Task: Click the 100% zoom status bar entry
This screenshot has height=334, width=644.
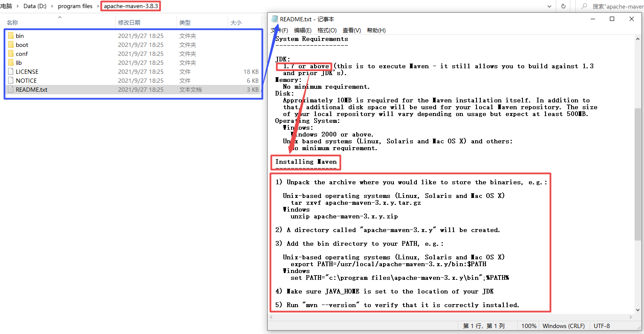Action: click(528, 326)
